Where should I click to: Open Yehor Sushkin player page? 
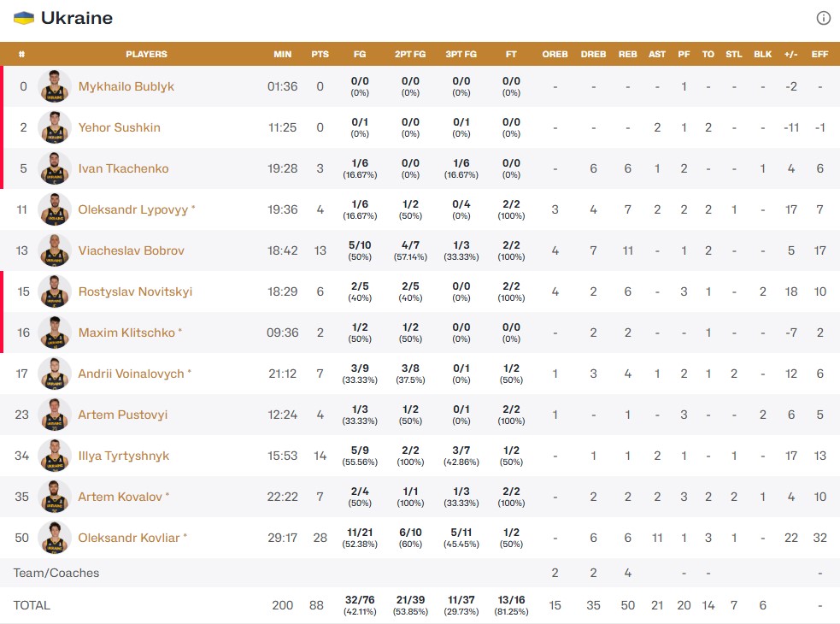point(120,127)
